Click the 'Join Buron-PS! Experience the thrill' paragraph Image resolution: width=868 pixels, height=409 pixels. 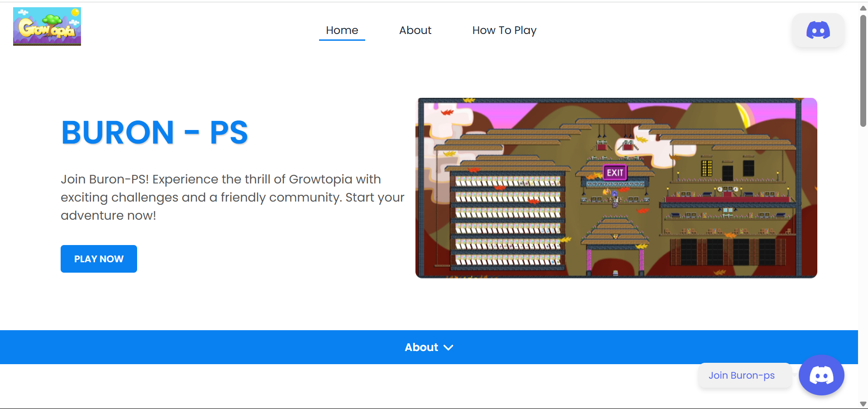pos(233,197)
